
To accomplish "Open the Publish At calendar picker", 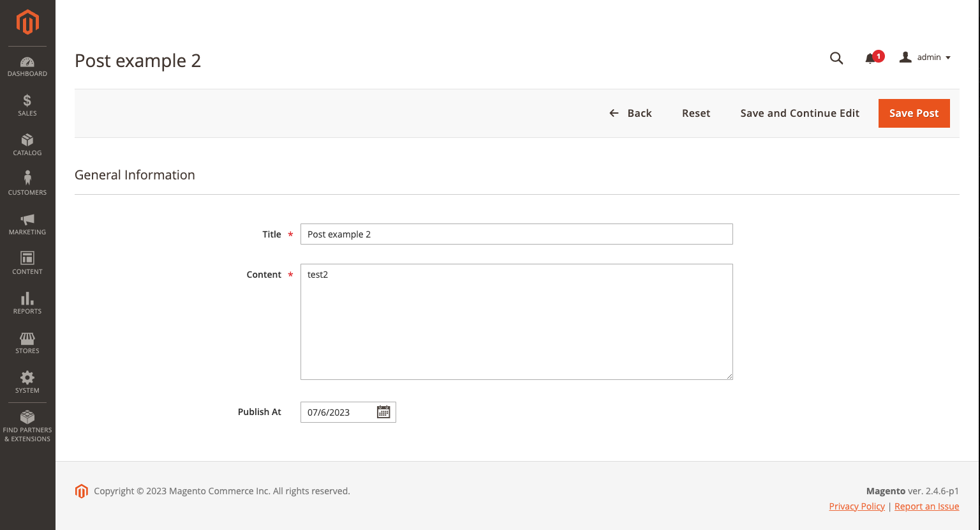I will 383,412.
